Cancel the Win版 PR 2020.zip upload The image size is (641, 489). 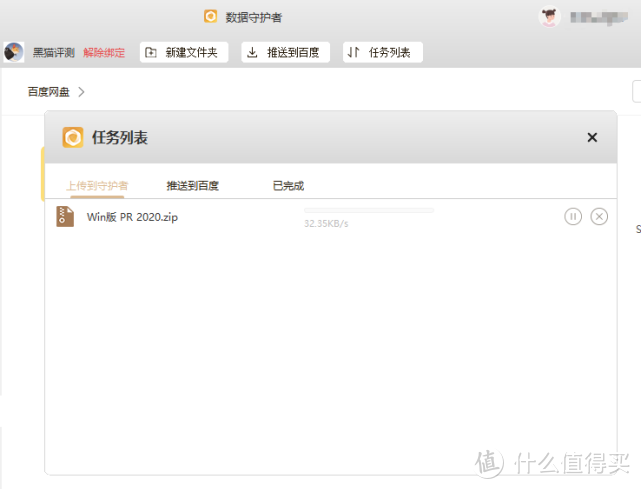point(599,216)
